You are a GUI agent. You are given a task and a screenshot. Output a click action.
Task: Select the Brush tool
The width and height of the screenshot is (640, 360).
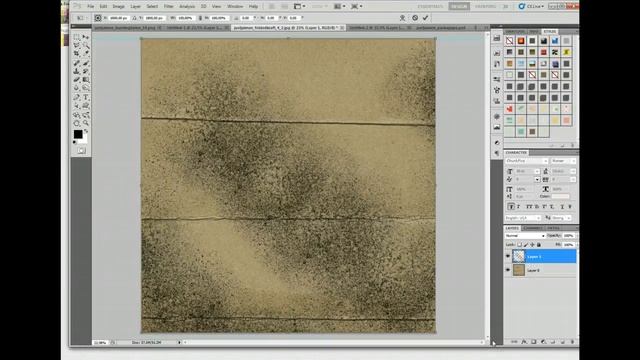[86, 63]
